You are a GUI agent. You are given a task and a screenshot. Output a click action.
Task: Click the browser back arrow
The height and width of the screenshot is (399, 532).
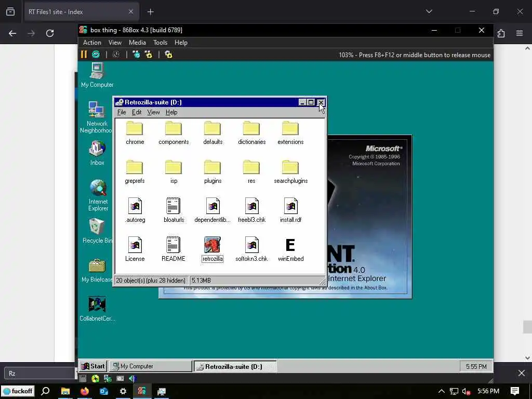tap(12, 33)
